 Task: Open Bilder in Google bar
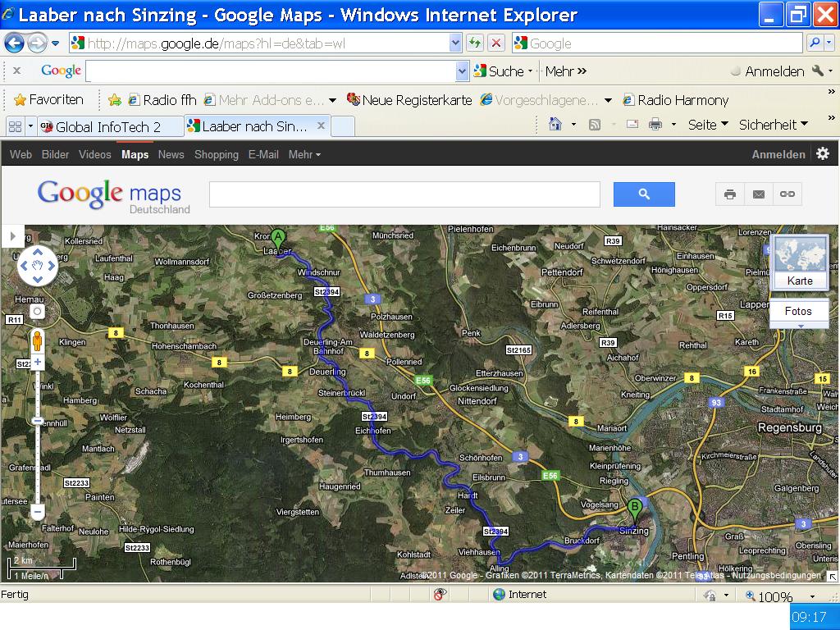point(55,154)
